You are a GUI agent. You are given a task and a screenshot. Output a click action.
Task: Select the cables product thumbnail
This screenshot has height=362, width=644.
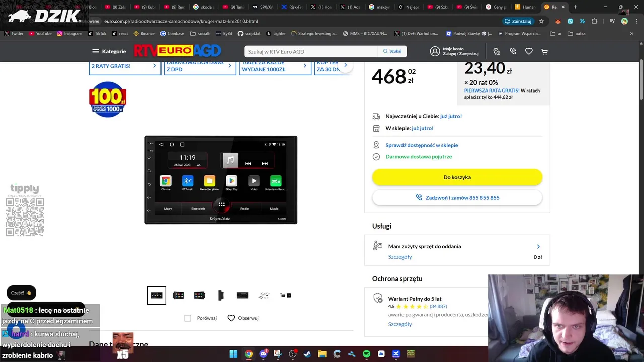pyautogui.click(x=264, y=295)
